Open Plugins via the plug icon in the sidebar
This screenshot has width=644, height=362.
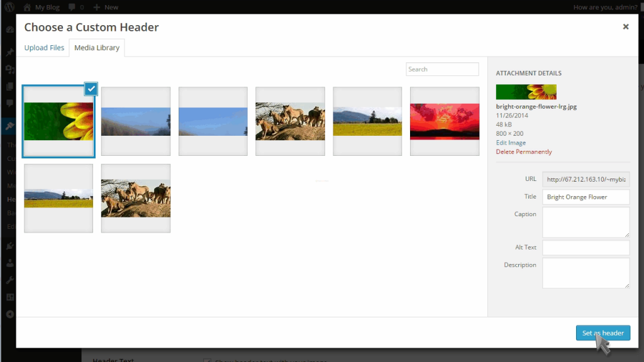[x=9, y=246]
